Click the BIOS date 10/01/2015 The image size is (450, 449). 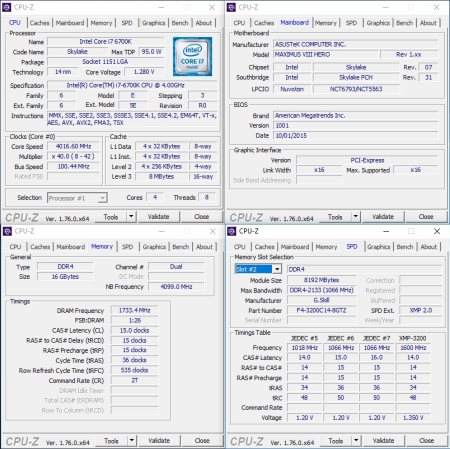356,136
